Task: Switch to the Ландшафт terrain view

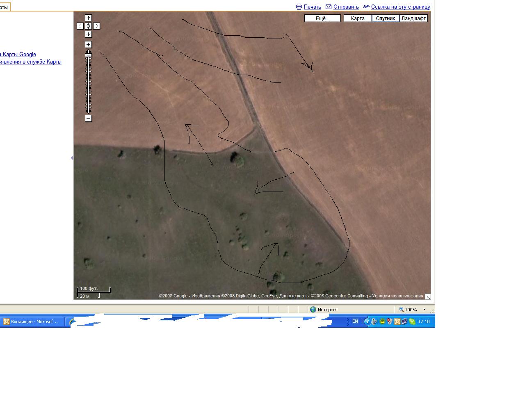Action: [x=413, y=18]
